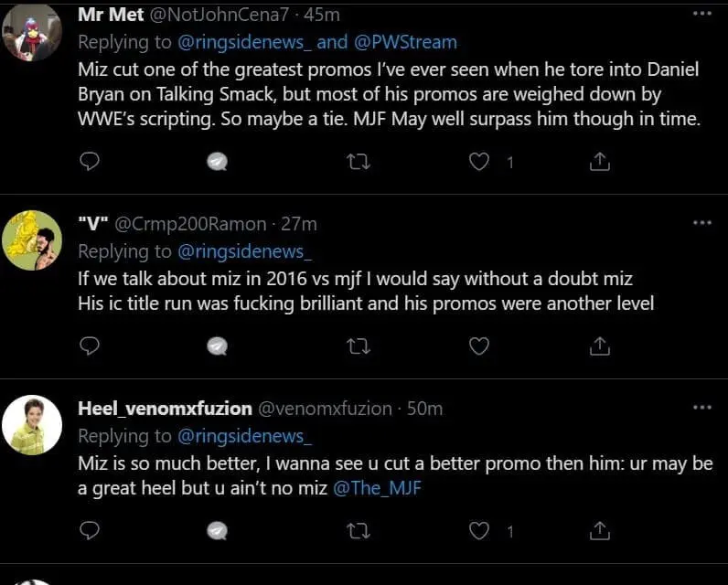728x585 pixels.
Task: Like Heel_venomxfuzion's tweet
Action: pyautogui.click(x=478, y=530)
